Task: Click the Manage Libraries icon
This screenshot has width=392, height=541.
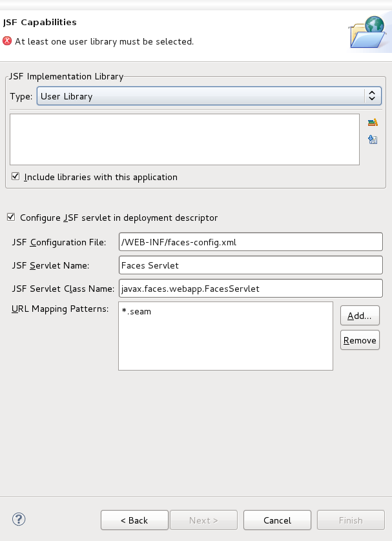Action: pos(372,122)
